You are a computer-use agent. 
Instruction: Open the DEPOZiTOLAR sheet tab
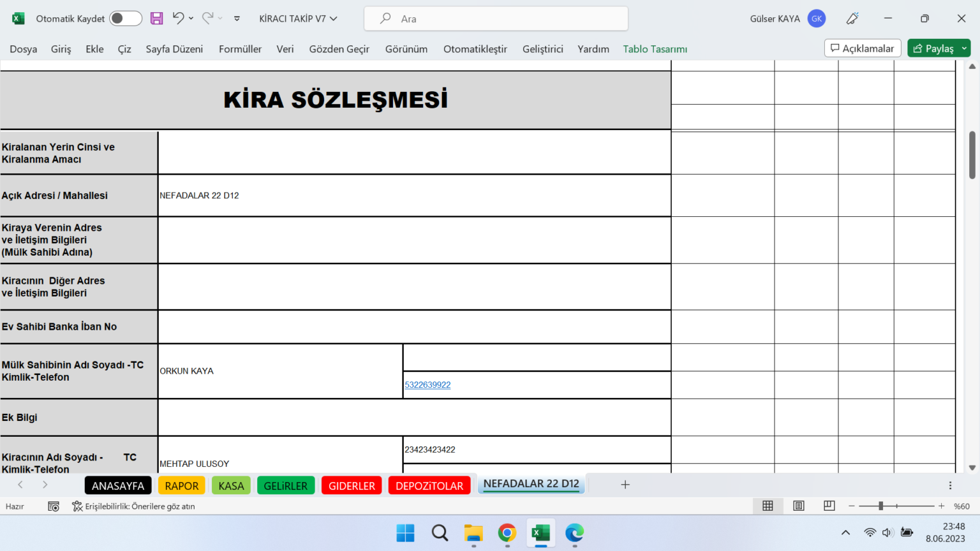click(429, 485)
